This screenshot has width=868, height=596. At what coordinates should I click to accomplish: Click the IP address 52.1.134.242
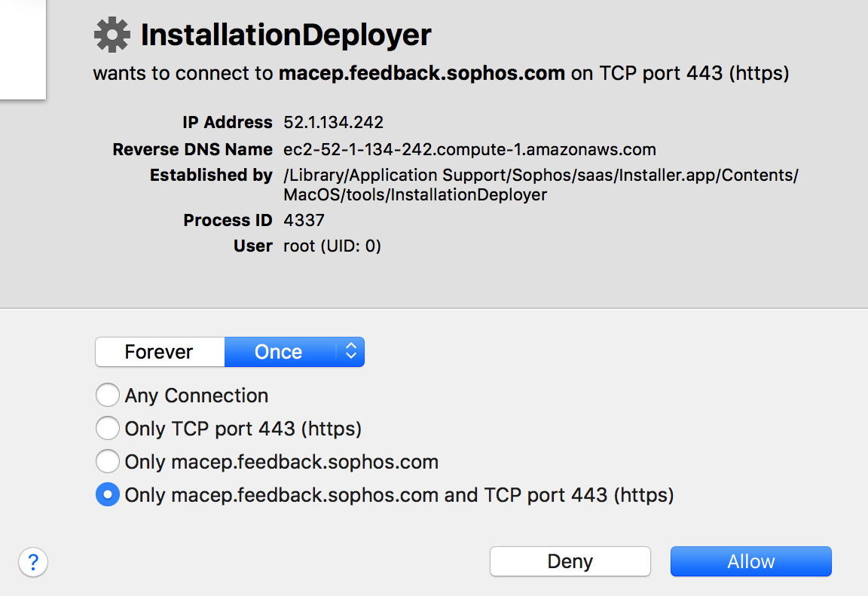coord(333,122)
